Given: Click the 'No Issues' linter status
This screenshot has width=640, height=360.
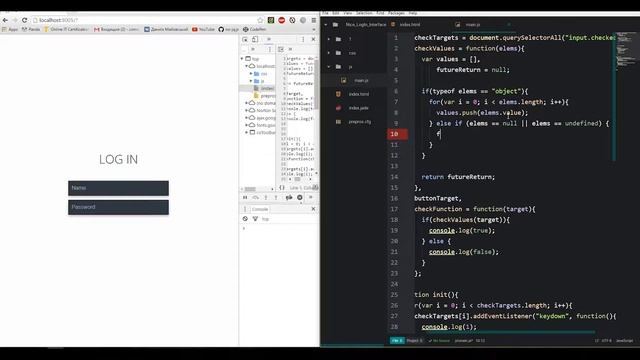Looking at the screenshot, I should pyautogui.click(x=439, y=341).
